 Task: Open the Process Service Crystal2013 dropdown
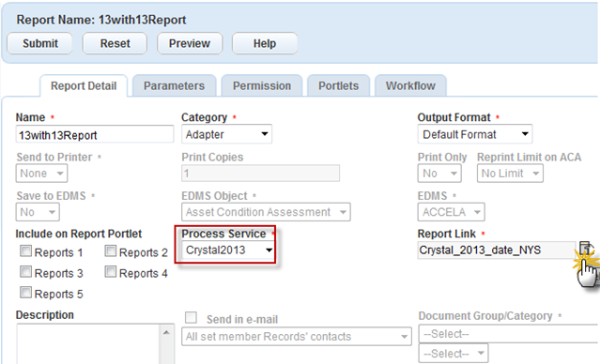tap(228, 250)
